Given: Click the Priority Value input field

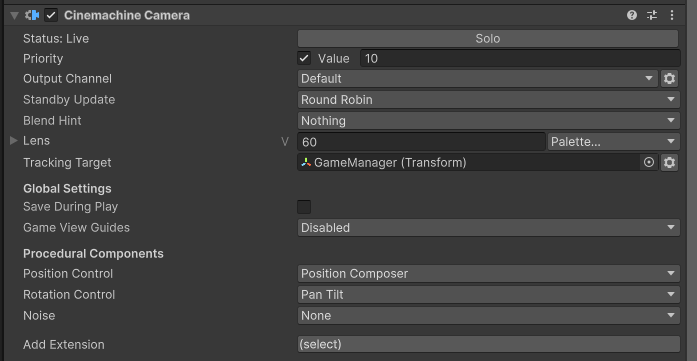Looking at the screenshot, I should [520, 58].
